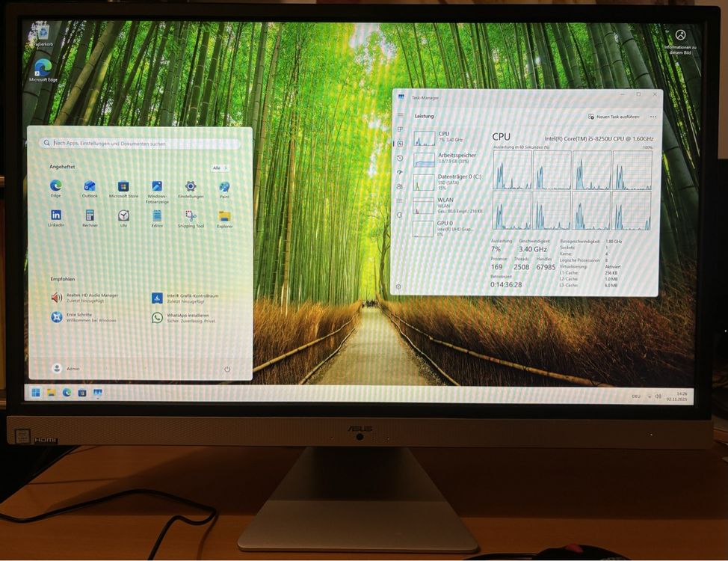The width and height of the screenshot is (728, 561).
Task: Click Neuen Task ausführen button
Action: coord(614,117)
